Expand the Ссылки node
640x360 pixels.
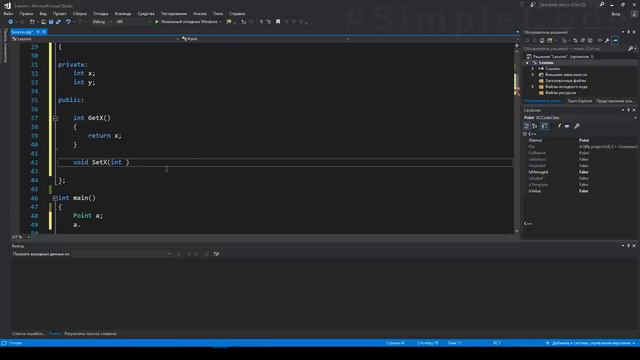533,69
